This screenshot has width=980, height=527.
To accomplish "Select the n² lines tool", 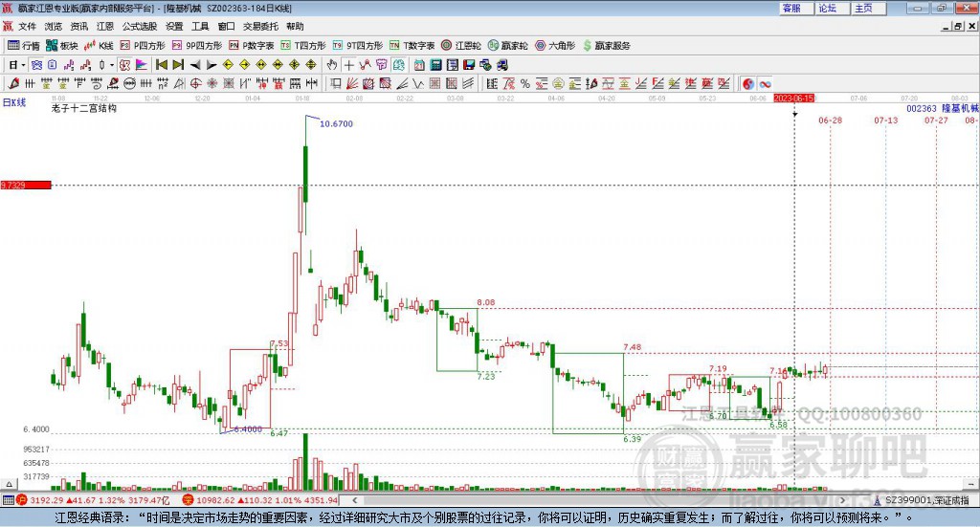I will [163, 83].
